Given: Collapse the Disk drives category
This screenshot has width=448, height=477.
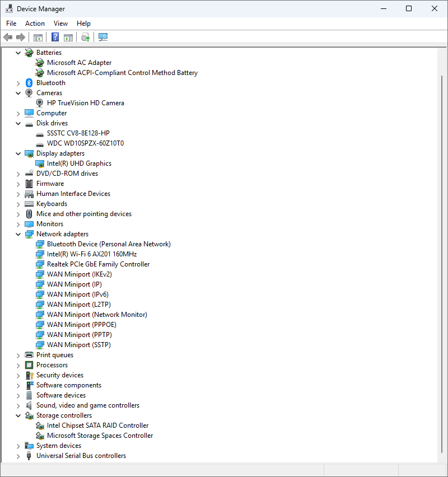Looking at the screenshot, I should (18, 124).
